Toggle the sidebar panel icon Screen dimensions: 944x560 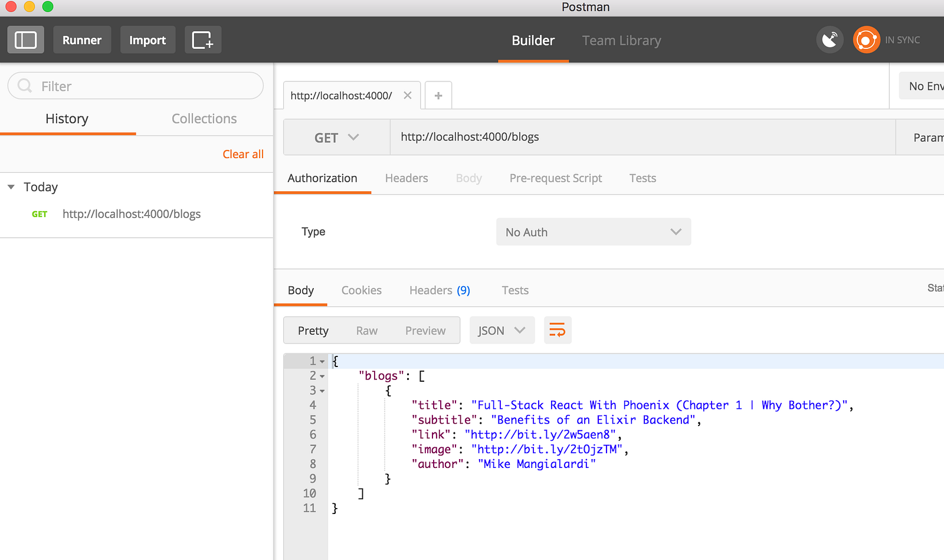tap(25, 40)
